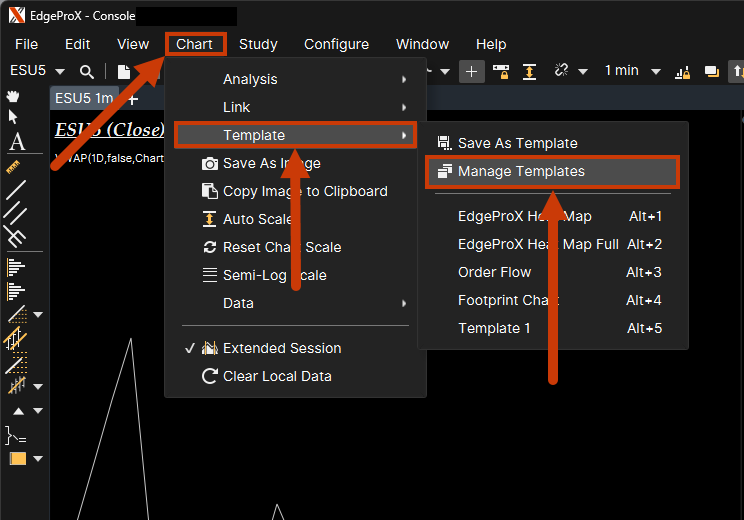Choose Manage Templates from the submenu

[x=521, y=171]
